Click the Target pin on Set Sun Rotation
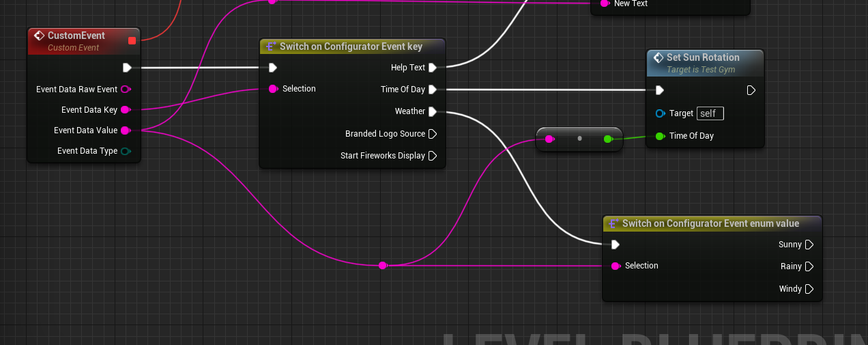 point(660,113)
